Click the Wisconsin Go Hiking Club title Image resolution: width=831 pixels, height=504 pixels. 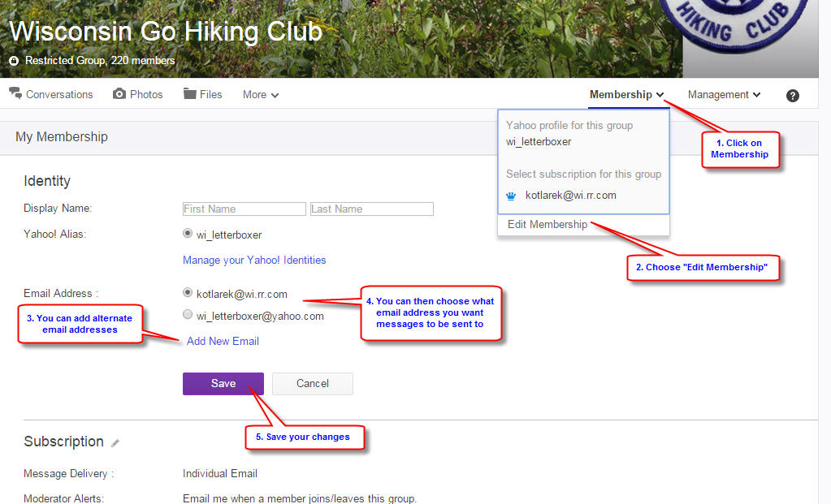pyautogui.click(x=166, y=31)
